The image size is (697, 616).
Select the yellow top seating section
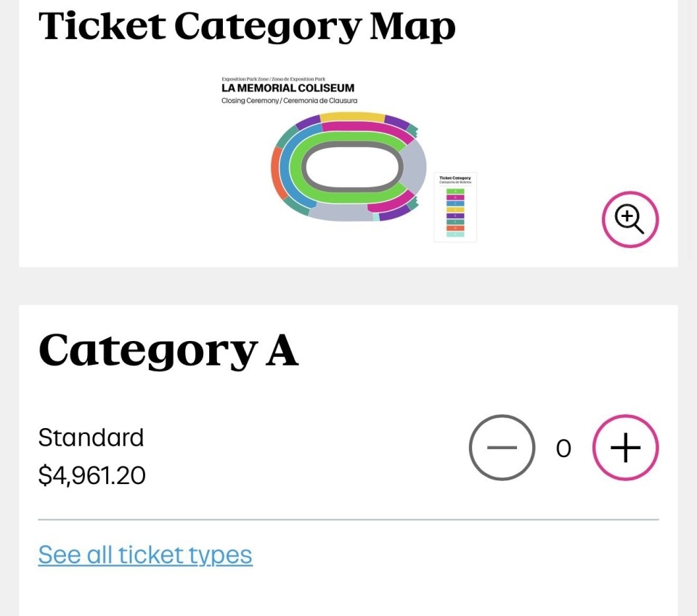pos(352,117)
